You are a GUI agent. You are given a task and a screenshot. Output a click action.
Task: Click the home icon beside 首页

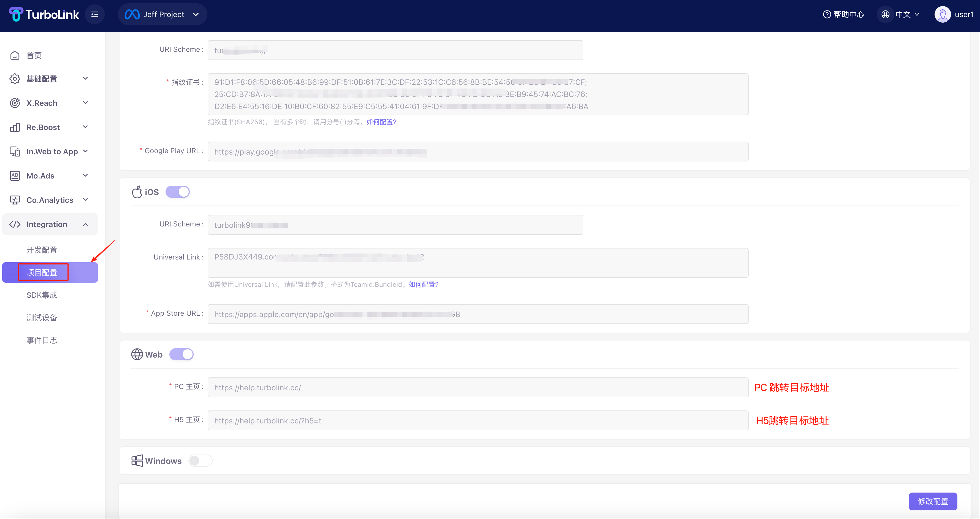click(x=15, y=56)
